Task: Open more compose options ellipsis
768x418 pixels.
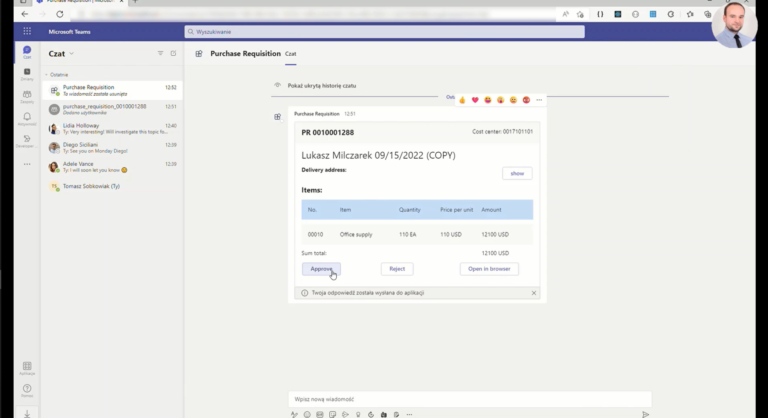Action: 409,415
